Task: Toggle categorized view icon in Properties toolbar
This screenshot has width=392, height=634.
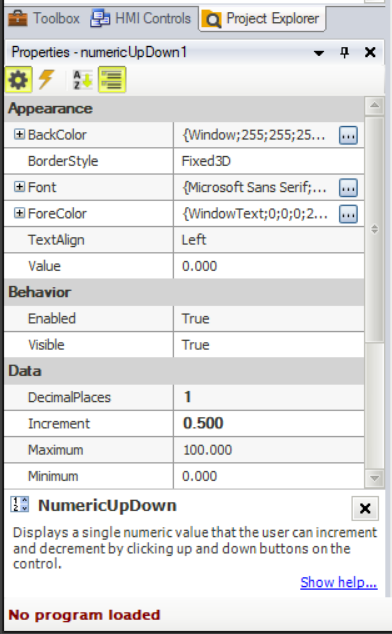Action: point(112,80)
